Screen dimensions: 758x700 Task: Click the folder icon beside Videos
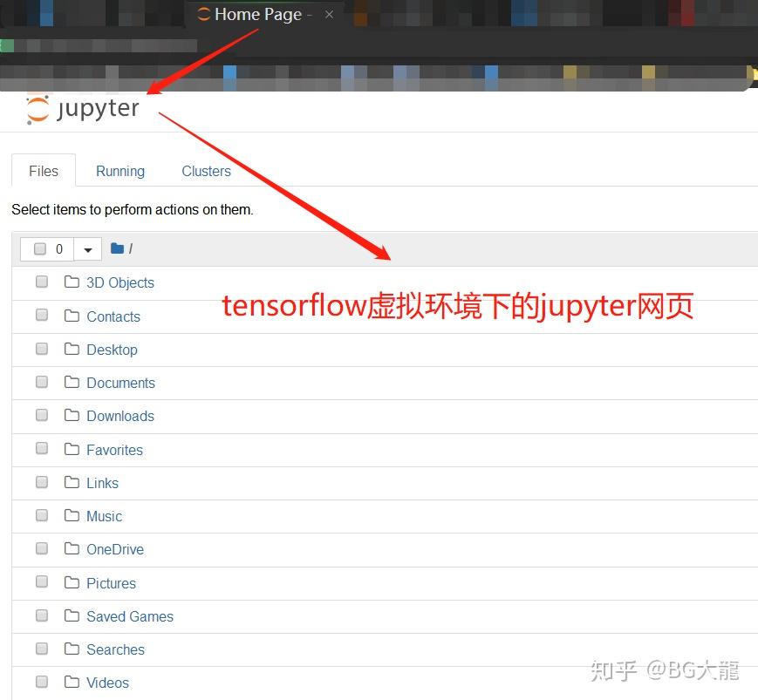(x=72, y=682)
